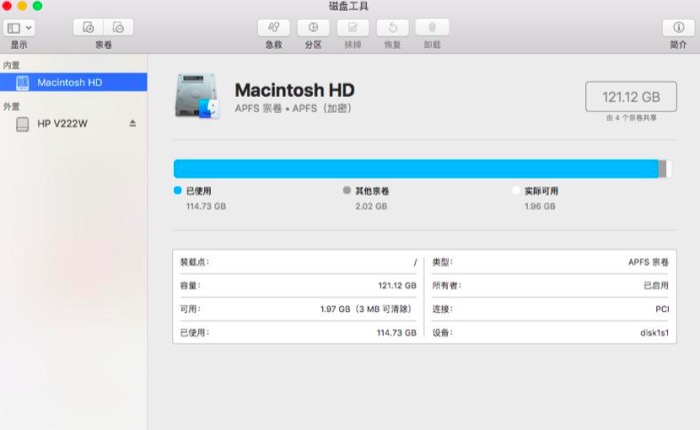The height and width of the screenshot is (430, 700).
Task: Click the blue 已使用 legend dot
Action: point(178,191)
